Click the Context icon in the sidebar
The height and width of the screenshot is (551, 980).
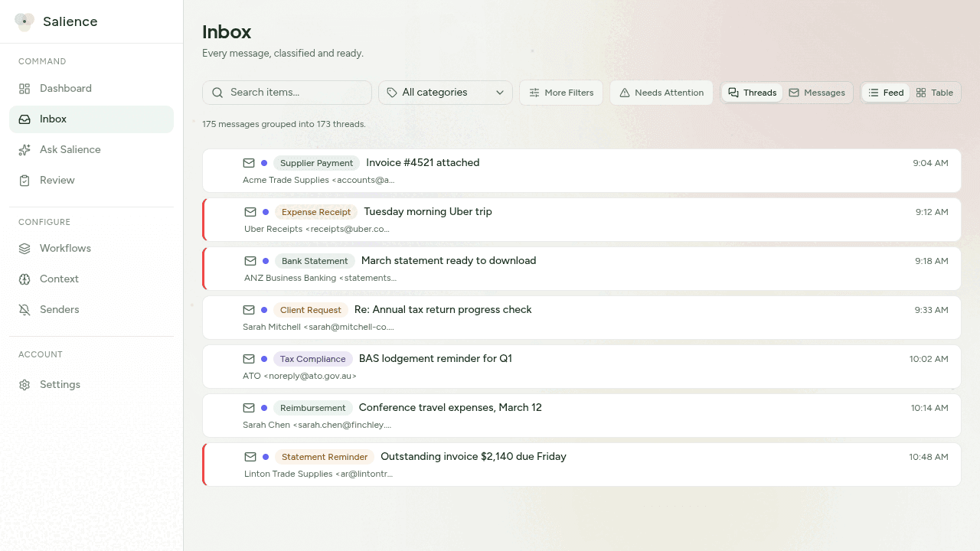tap(24, 279)
